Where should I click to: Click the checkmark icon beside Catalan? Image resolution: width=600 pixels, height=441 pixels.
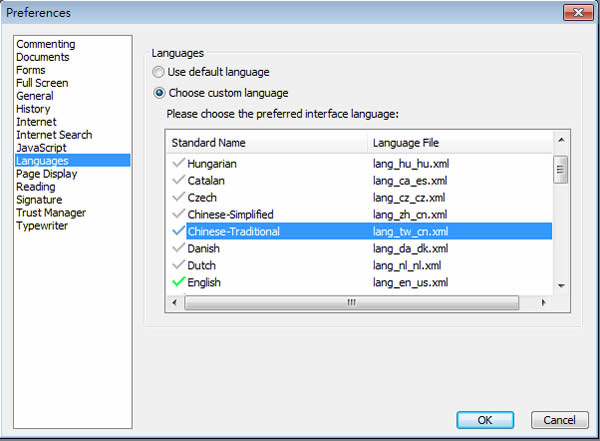[178, 180]
